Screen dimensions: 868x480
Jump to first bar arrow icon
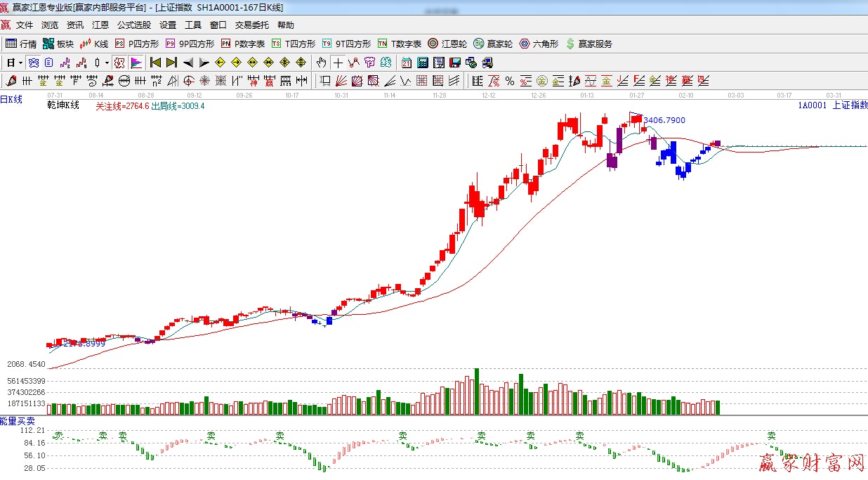tap(156, 63)
